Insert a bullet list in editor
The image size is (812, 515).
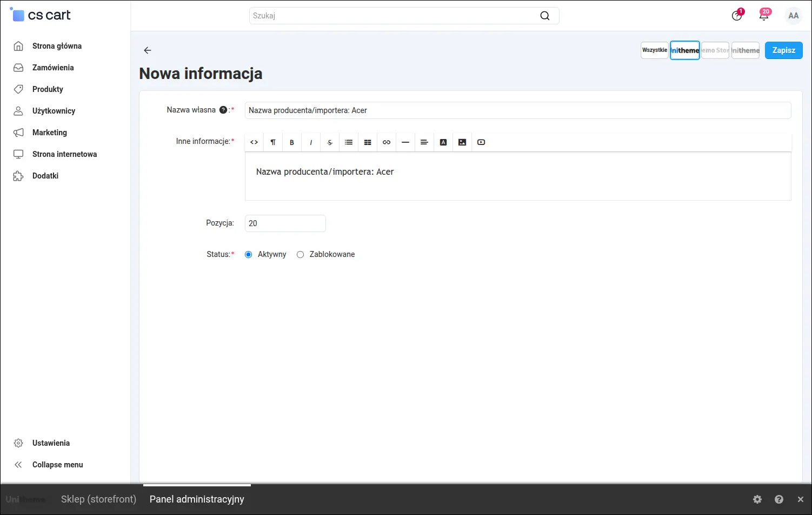(349, 142)
